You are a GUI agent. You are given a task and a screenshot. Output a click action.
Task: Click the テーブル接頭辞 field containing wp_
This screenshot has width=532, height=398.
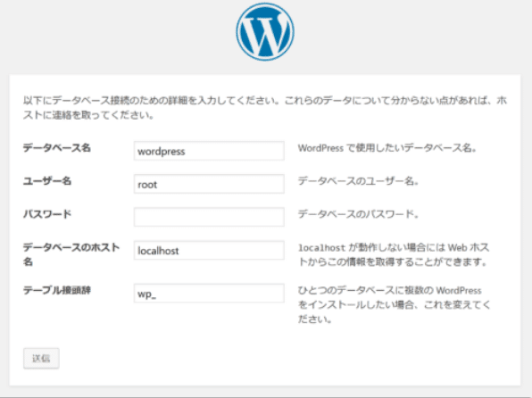tap(209, 294)
